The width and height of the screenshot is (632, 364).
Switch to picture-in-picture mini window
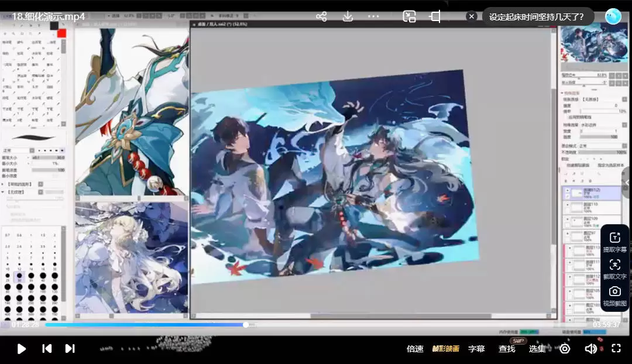coord(409,16)
